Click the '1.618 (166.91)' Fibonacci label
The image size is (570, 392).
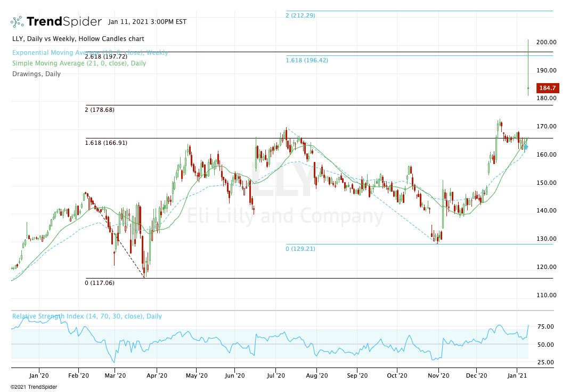[x=106, y=143]
